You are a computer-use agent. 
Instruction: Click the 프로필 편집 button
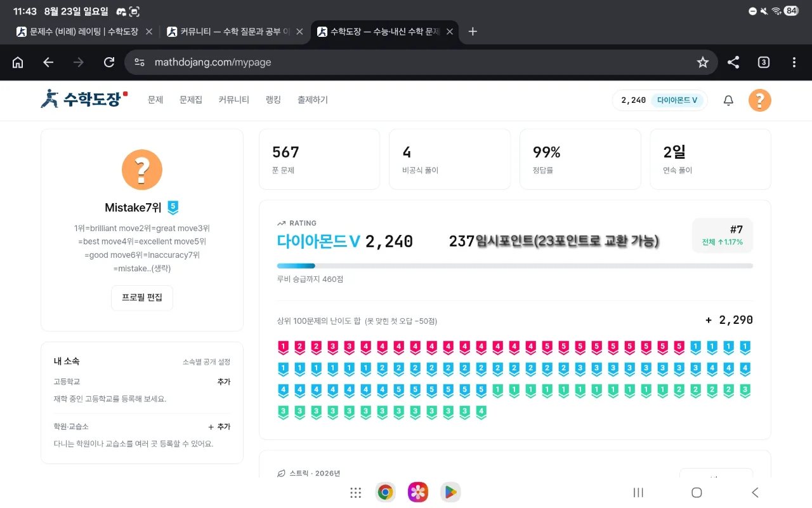142,298
